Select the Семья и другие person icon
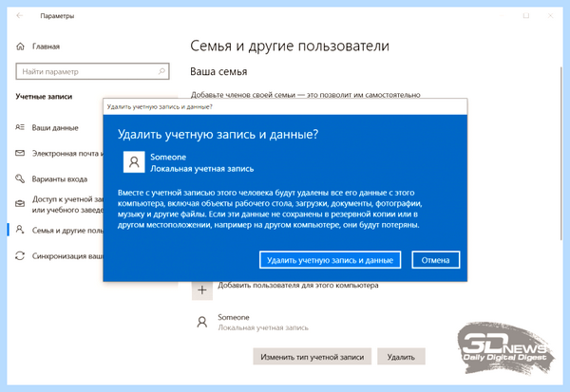The width and height of the screenshot is (570, 392). click(20, 230)
